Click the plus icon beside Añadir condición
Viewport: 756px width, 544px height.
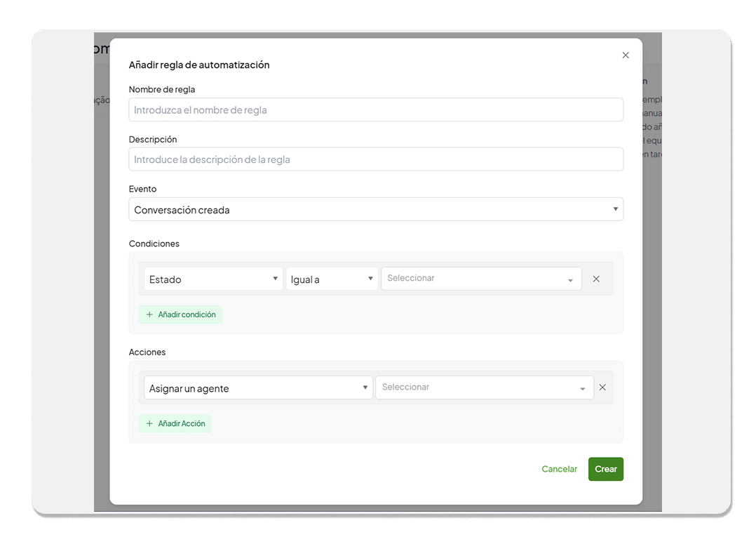(x=149, y=314)
